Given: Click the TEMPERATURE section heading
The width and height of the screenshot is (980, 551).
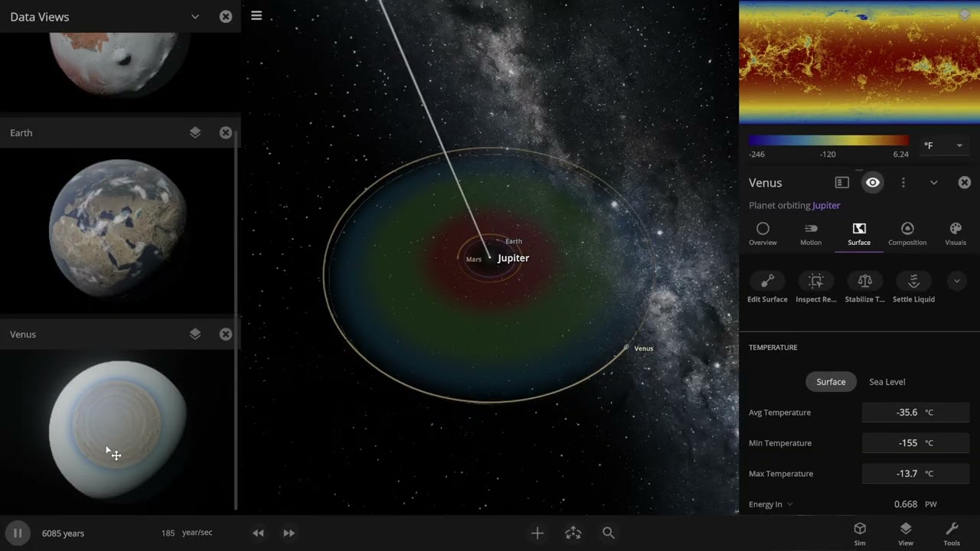Looking at the screenshot, I should point(773,347).
